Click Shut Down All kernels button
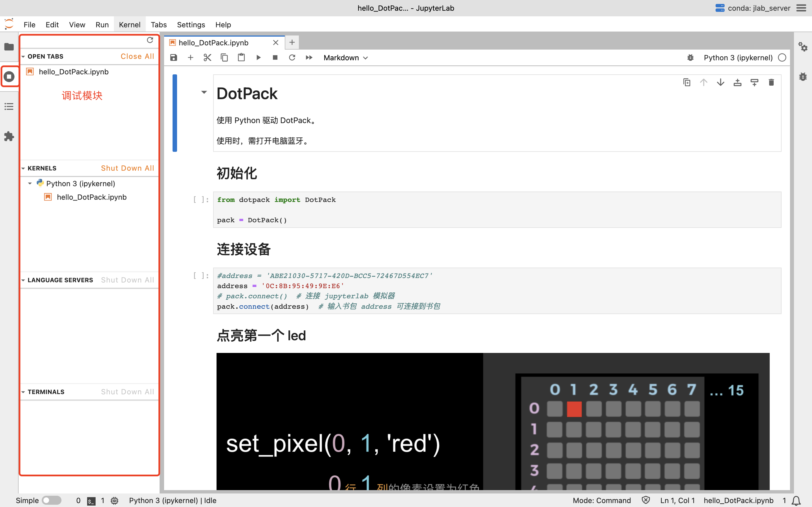The width and height of the screenshot is (812, 507). [x=127, y=168]
